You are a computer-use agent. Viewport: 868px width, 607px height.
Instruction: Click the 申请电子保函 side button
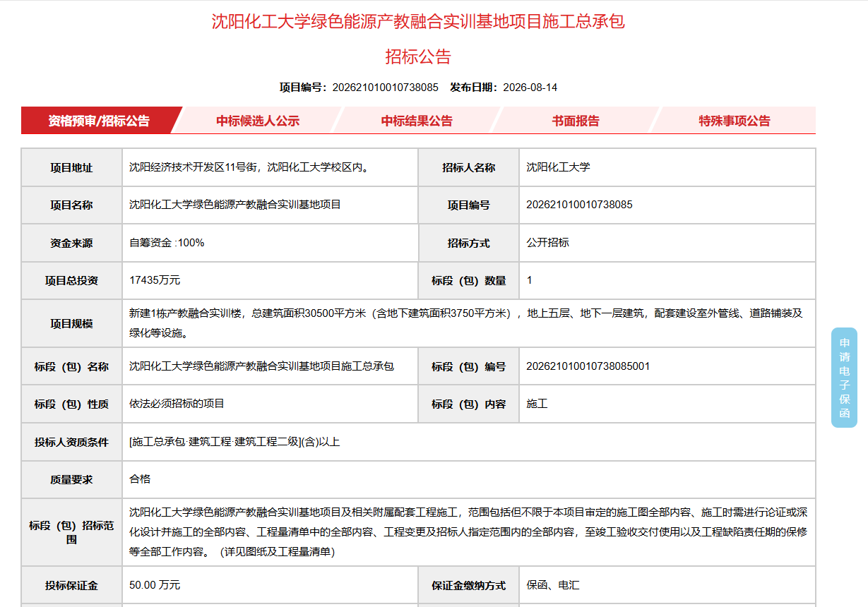[x=844, y=378]
